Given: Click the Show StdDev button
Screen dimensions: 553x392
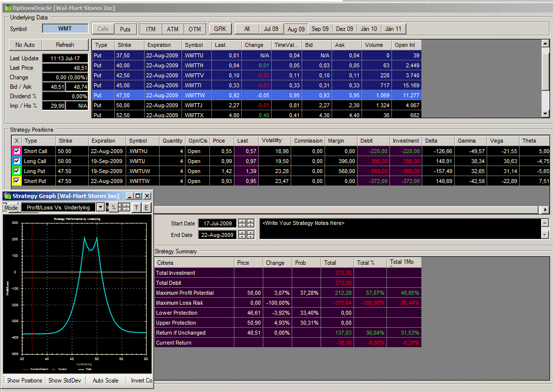Looking at the screenshot, I should 64,381.
